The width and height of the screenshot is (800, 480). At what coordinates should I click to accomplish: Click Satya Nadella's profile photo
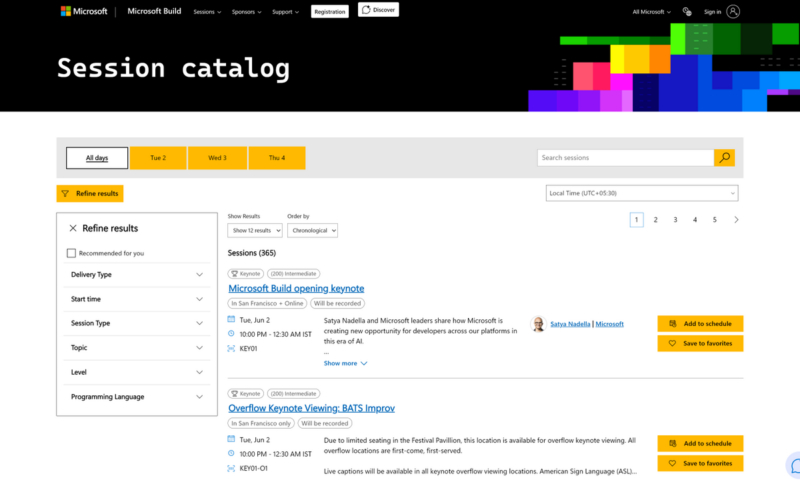pyautogui.click(x=538, y=324)
